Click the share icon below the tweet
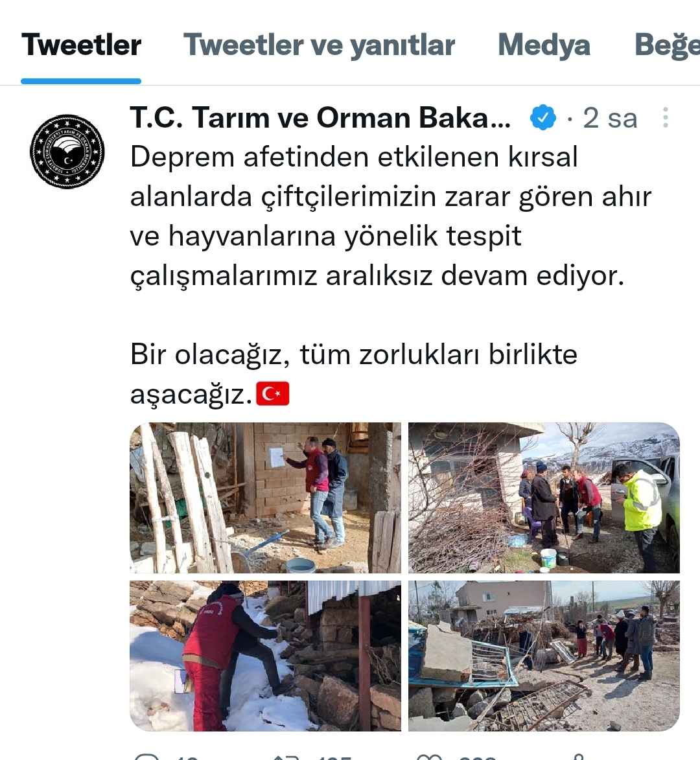 [577, 757]
